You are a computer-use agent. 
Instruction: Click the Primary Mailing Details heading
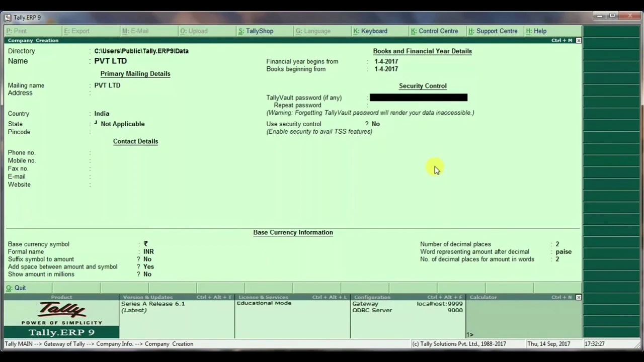[x=135, y=74]
